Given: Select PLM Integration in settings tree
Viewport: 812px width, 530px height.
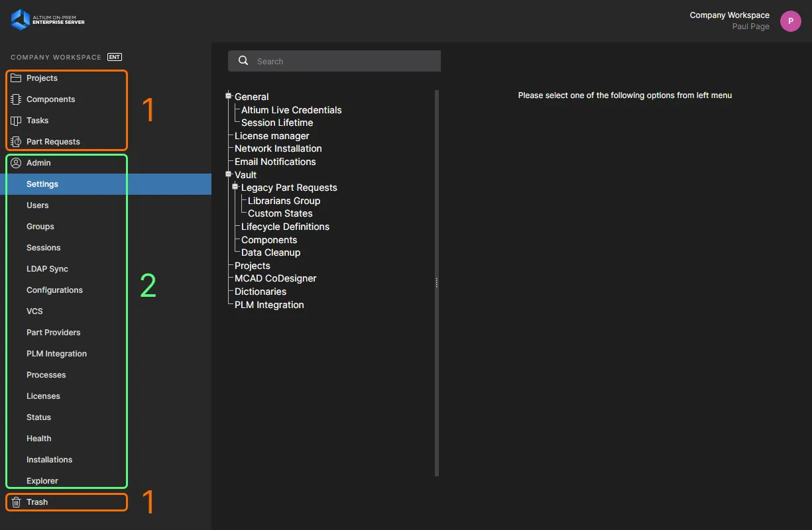Looking at the screenshot, I should tap(269, 305).
